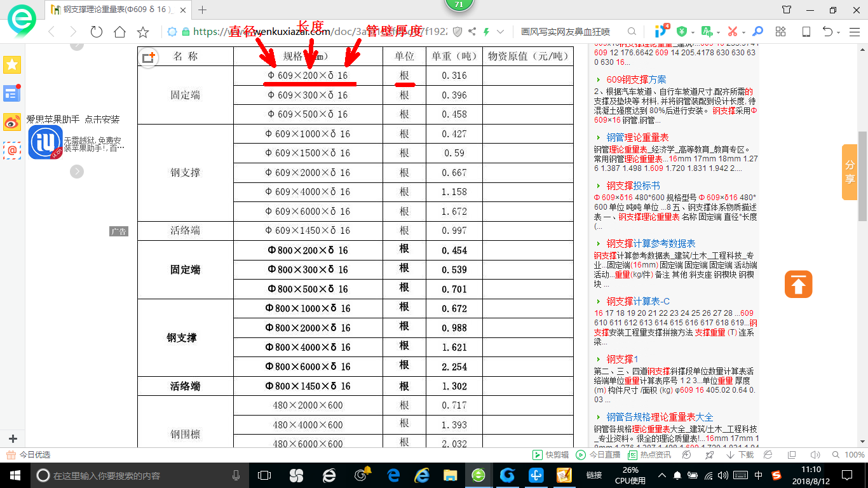Viewport: 868px width, 488px height.
Task: Open the 609钢支撑方案 link
Action: (637, 79)
